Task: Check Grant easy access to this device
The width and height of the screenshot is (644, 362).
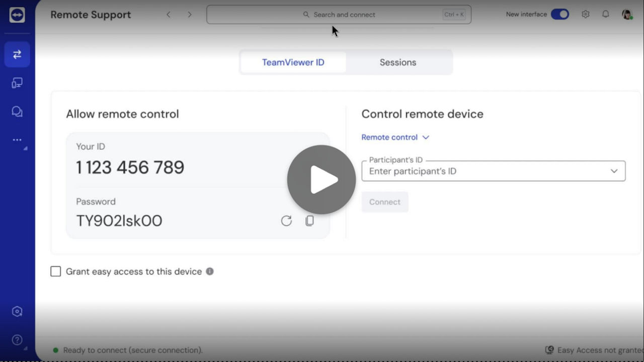Action: pyautogui.click(x=56, y=271)
